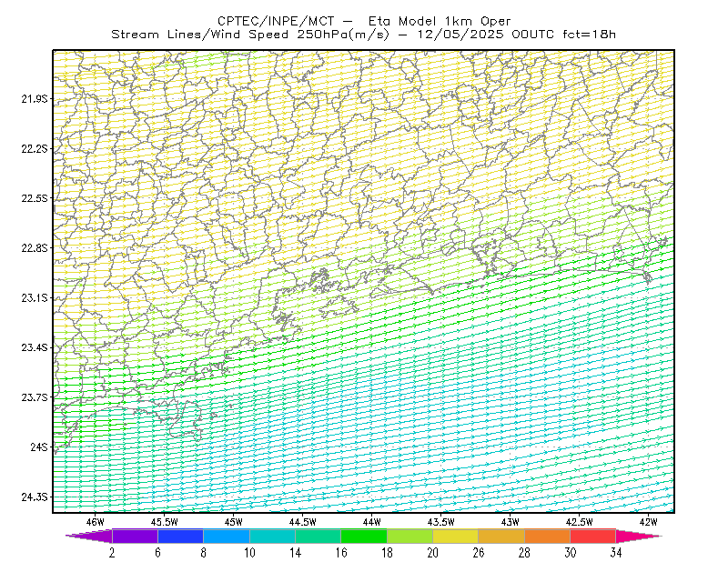Click the orange legend swatch between 28 and 30
The width and height of the screenshot is (728, 562).
(547, 536)
